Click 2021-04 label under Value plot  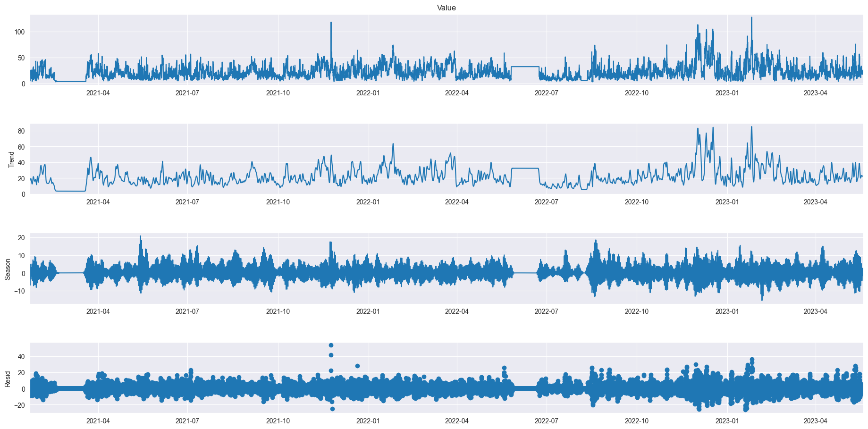pyautogui.click(x=98, y=93)
